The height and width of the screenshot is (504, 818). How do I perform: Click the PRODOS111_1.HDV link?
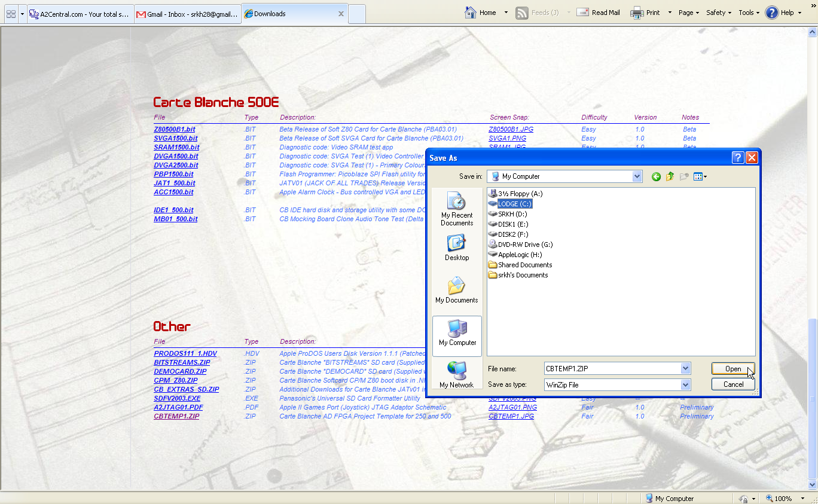click(185, 353)
